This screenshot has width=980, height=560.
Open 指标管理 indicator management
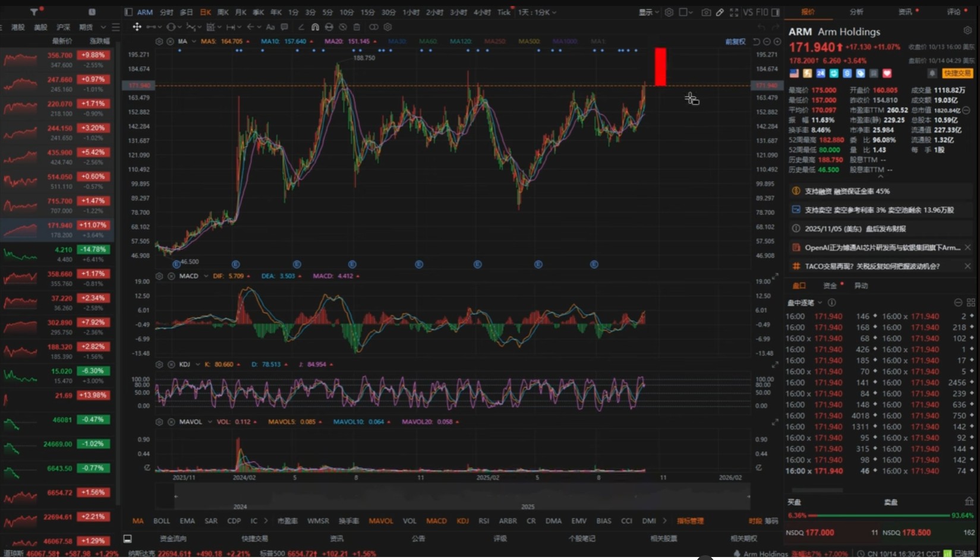pos(690,521)
